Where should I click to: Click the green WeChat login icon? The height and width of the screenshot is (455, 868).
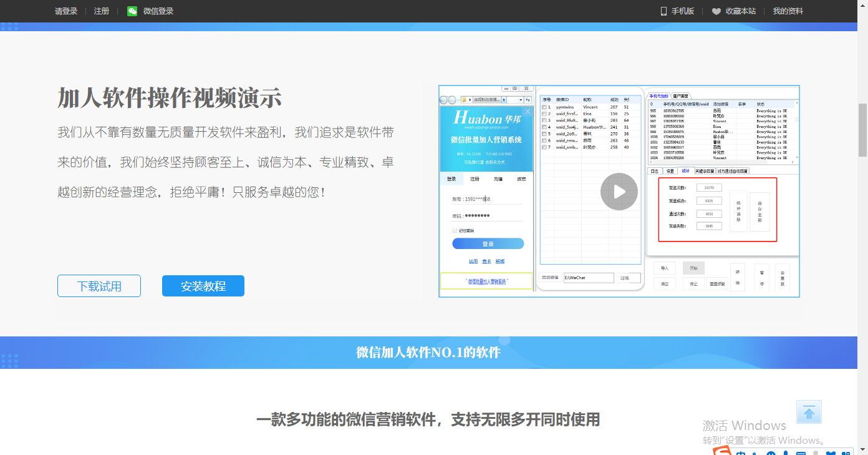coord(132,11)
